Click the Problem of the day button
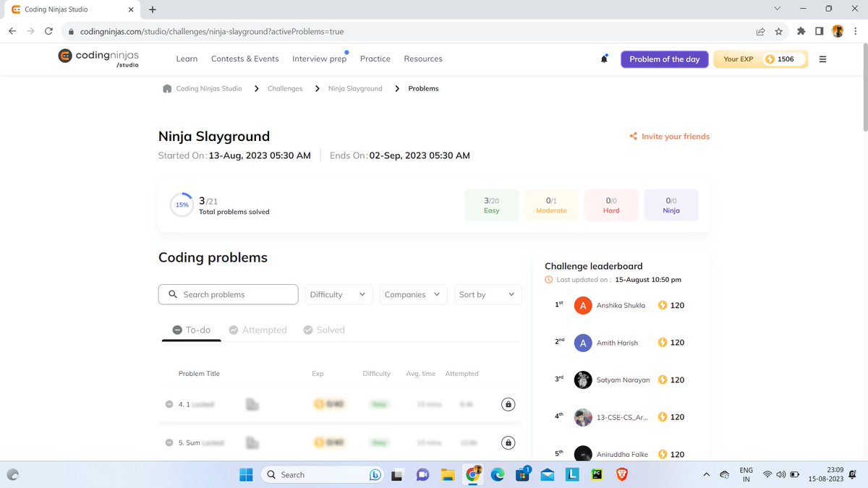Screen dimensions: 868x488 (665, 59)
